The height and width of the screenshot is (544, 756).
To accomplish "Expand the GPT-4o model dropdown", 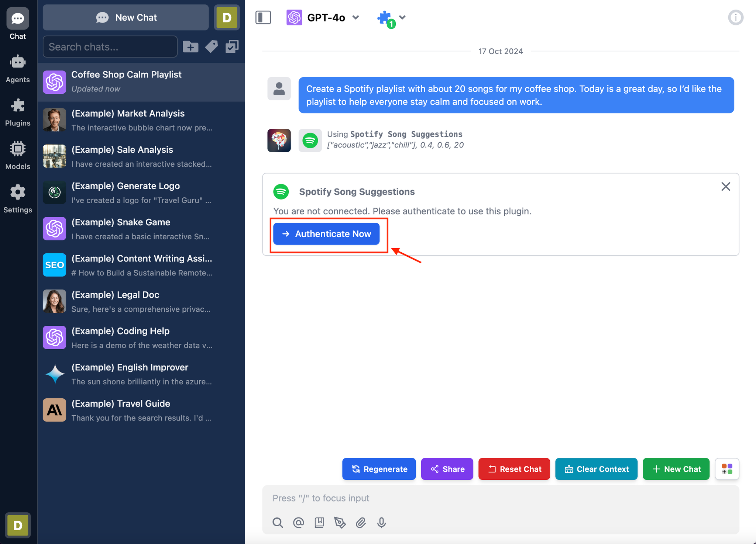I will click(x=357, y=18).
